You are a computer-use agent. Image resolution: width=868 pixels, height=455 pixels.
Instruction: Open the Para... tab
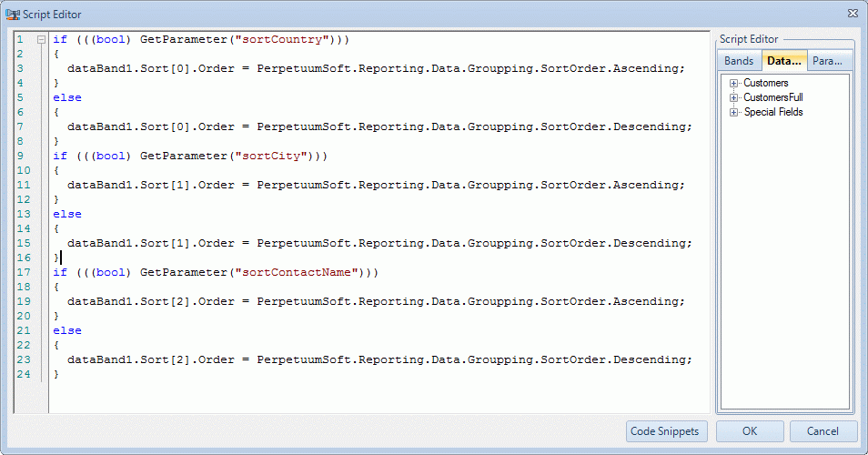(x=827, y=61)
